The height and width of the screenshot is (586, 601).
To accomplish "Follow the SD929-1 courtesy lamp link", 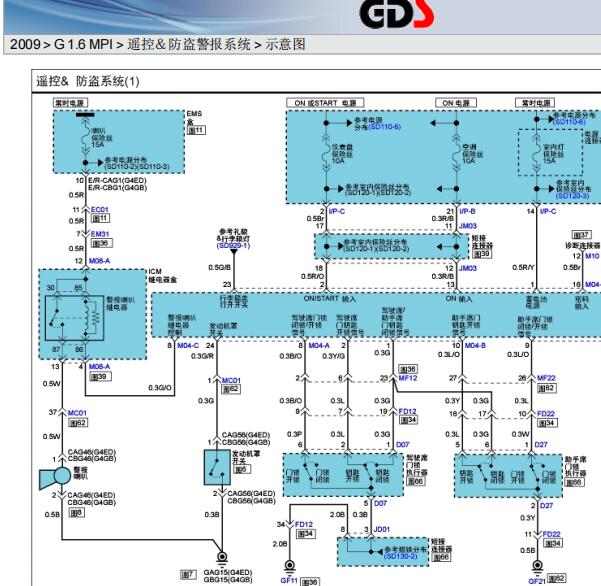I will tap(233, 246).
